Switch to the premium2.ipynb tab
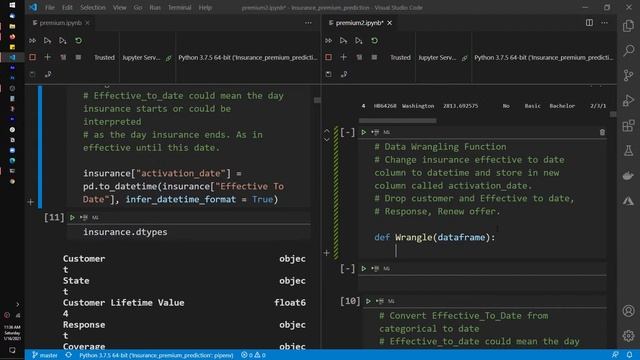The width and height of the screenshot is (640, 360). point(359,23)
